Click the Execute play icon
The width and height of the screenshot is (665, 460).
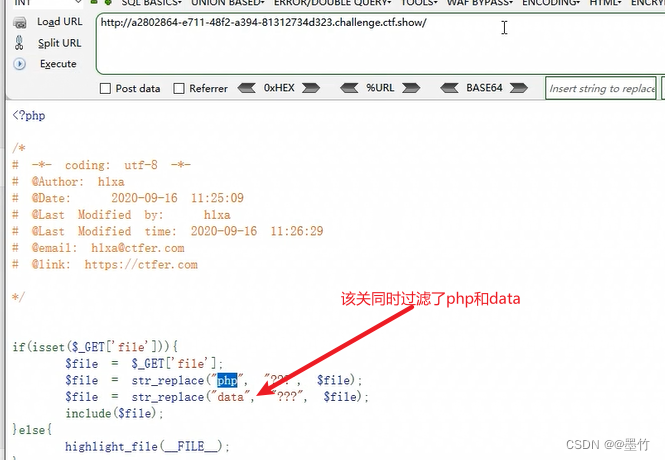tap(20, 64)
